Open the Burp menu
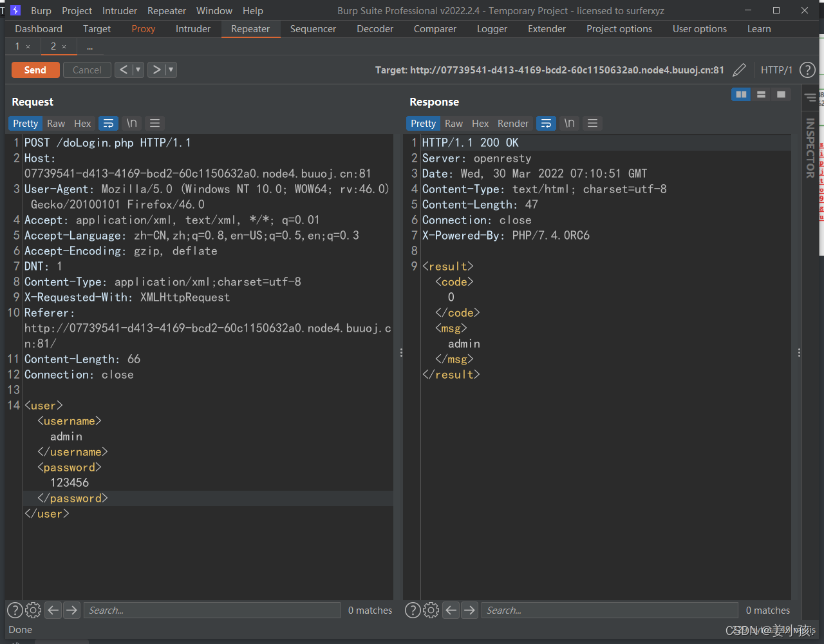The height and width of the screenshot is (644, 824). (x=41, y=11)
